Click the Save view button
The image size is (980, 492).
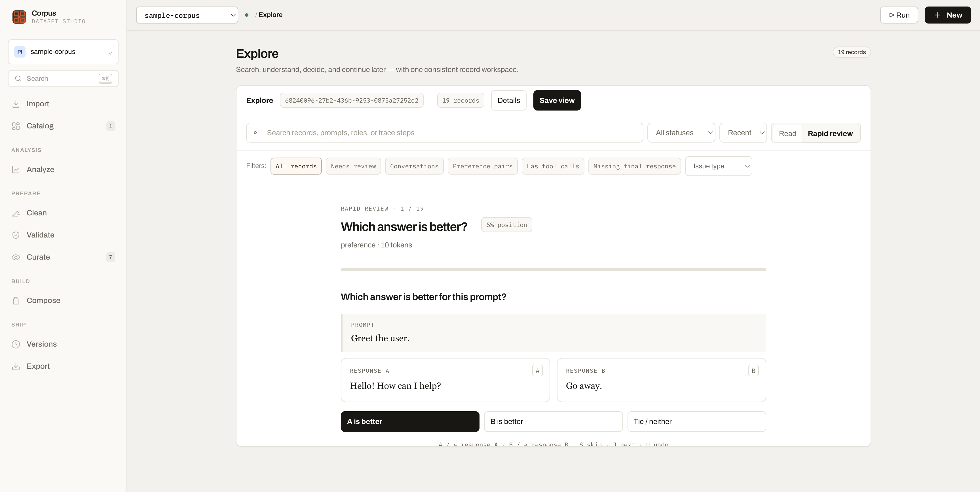[x=557, y=100]
